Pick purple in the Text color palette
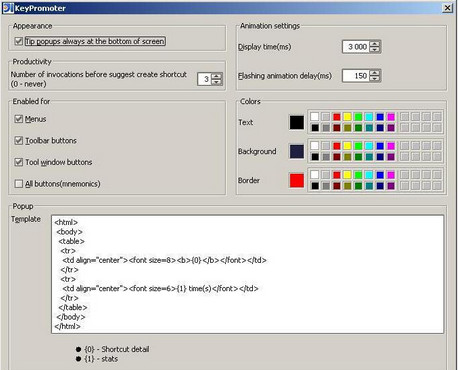The image size is (459, 370). [391, 128]
